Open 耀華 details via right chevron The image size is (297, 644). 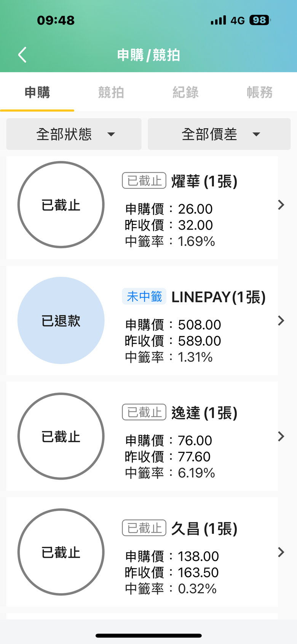[x=281, y=205]
